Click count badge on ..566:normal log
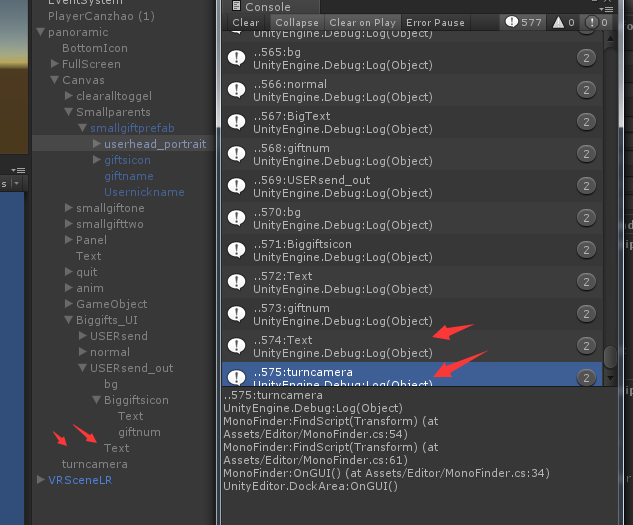 pyautogui.click(x=586, y=90)
